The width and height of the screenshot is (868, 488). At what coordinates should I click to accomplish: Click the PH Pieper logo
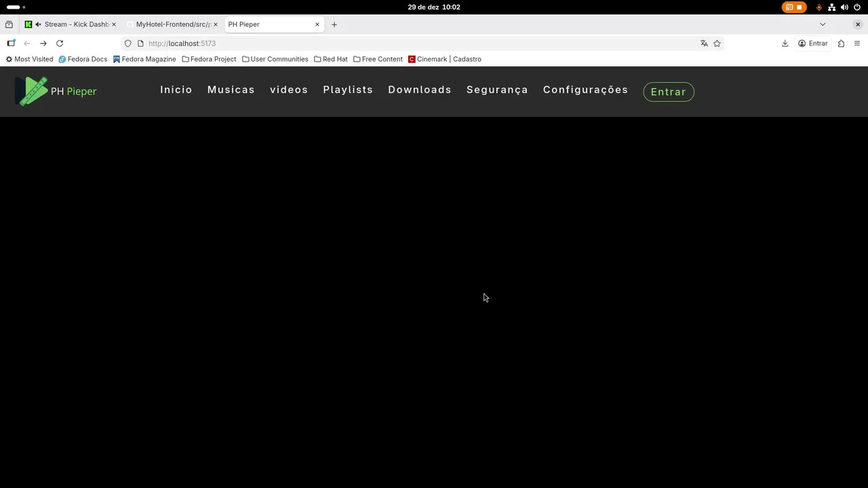point(56,91)
